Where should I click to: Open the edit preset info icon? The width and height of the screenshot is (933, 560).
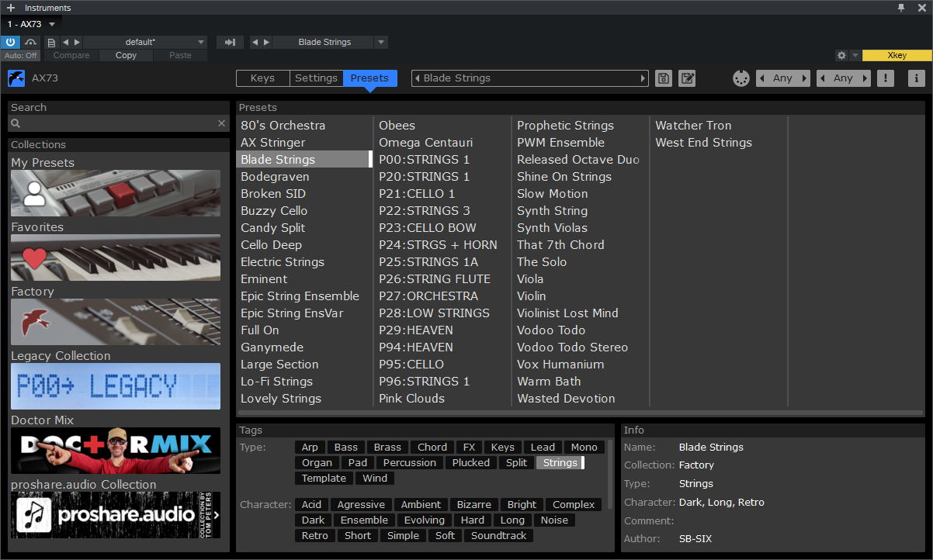(687, 78)
